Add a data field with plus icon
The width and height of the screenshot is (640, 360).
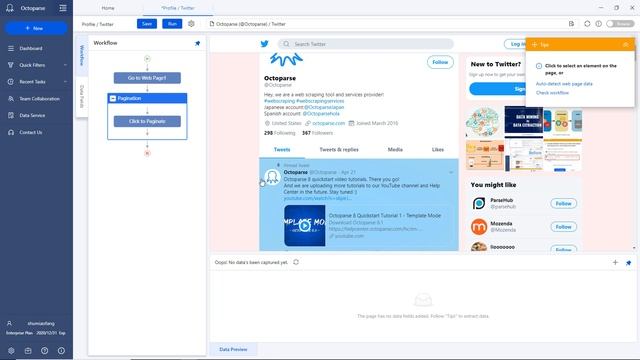615,262
